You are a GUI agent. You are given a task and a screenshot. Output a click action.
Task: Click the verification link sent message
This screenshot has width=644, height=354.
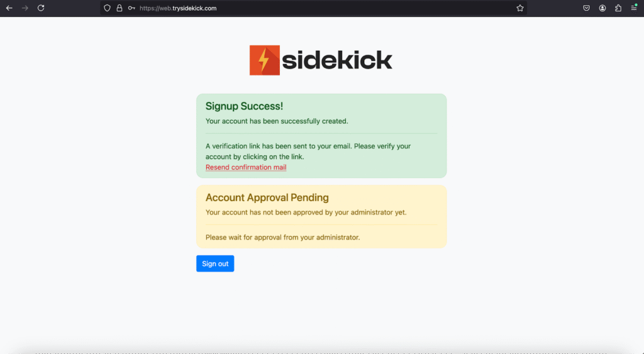coord(308,151)
